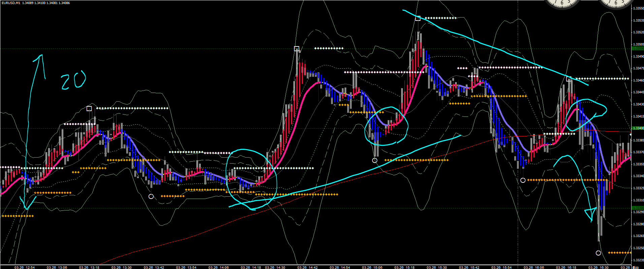Select the square high marker near 15:27
Image resolution: width=644 pixels, height=269 pixels.
tap(418, 18)
